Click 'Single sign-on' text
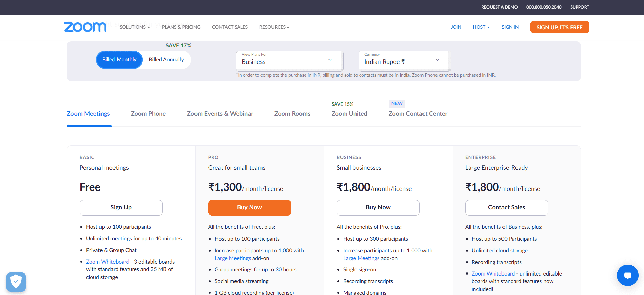Image resolution: width=644 pixels, height=295 pixels. point(360,270)
